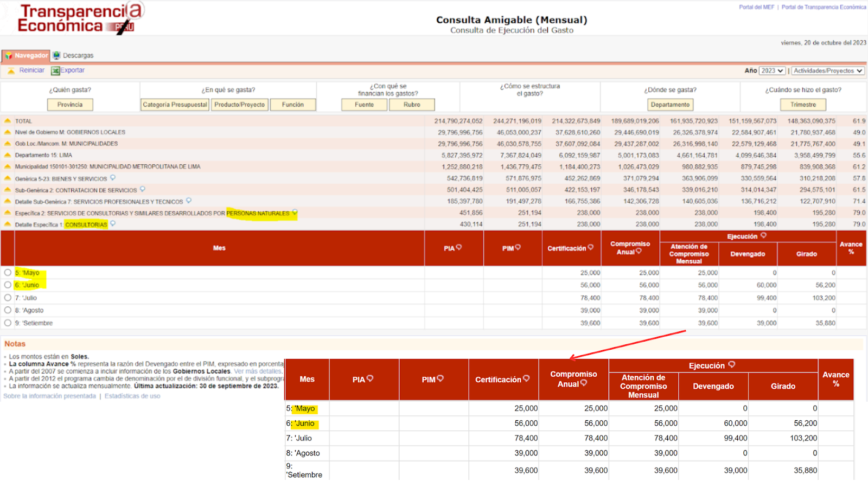Image resolution: width=868 pixels, height=488 pixels.
Task: Click the Girado column header
Action: (807, 254)
